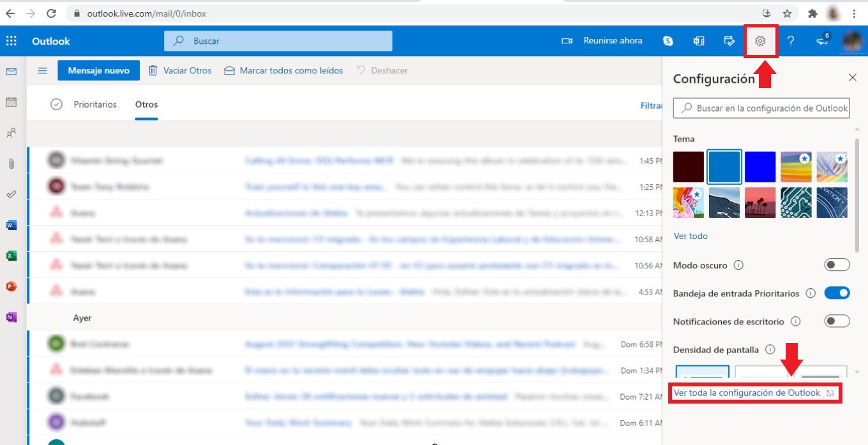This screenshot has width=868, height=445.
Task: Open the My Day to-do icon in header
Action: (730, 41)
